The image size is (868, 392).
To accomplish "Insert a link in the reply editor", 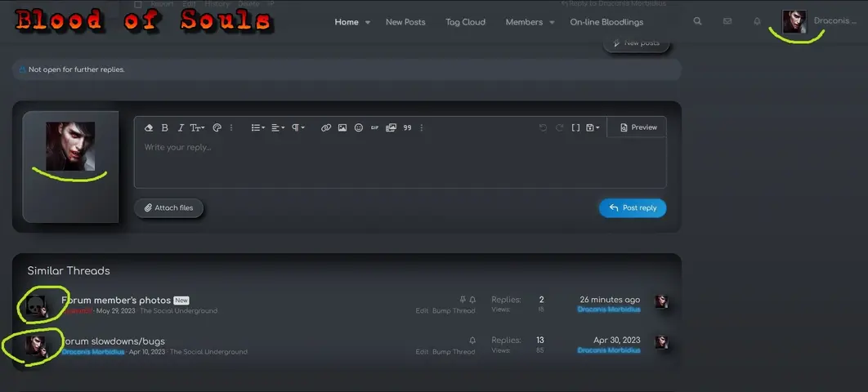I will click(325, 127).
